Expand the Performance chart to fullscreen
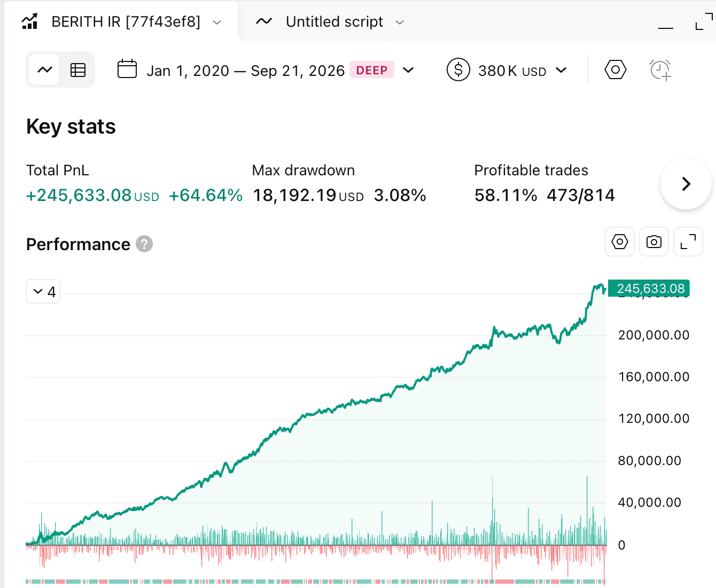716x588 pixels. 688,242
